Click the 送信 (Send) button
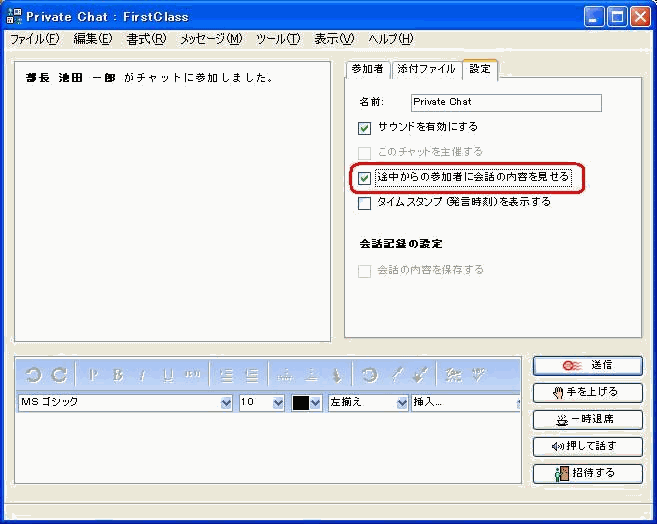The width and height of the screenshot is (657, 524). pyautogui.click(x=587, y=366)
